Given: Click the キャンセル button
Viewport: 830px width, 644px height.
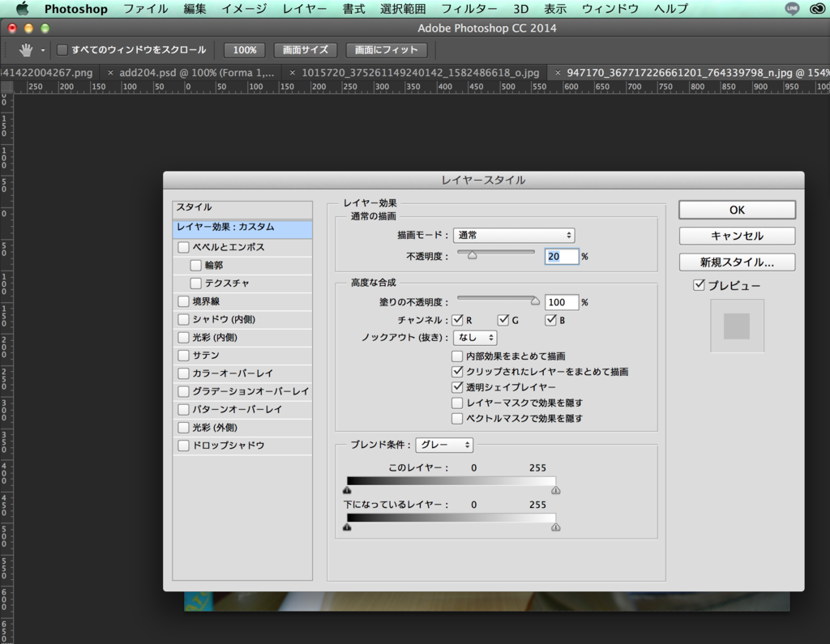Looking at the screenshot, I should pos(737,236).
